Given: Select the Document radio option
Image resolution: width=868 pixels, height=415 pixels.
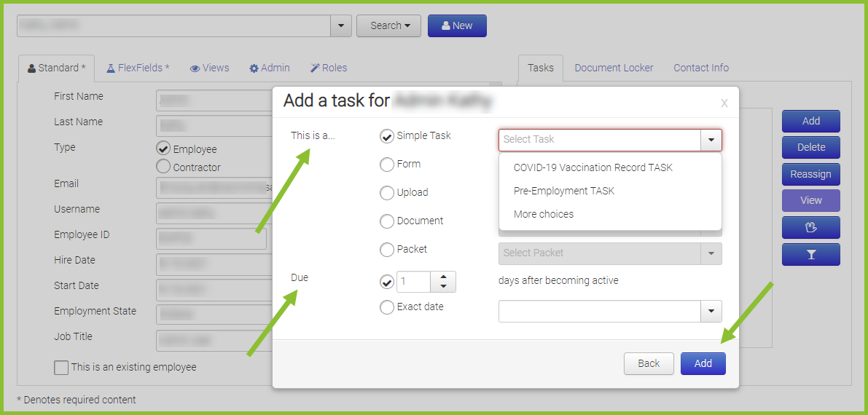Looking at the screenshot, I should pos(387,221).
